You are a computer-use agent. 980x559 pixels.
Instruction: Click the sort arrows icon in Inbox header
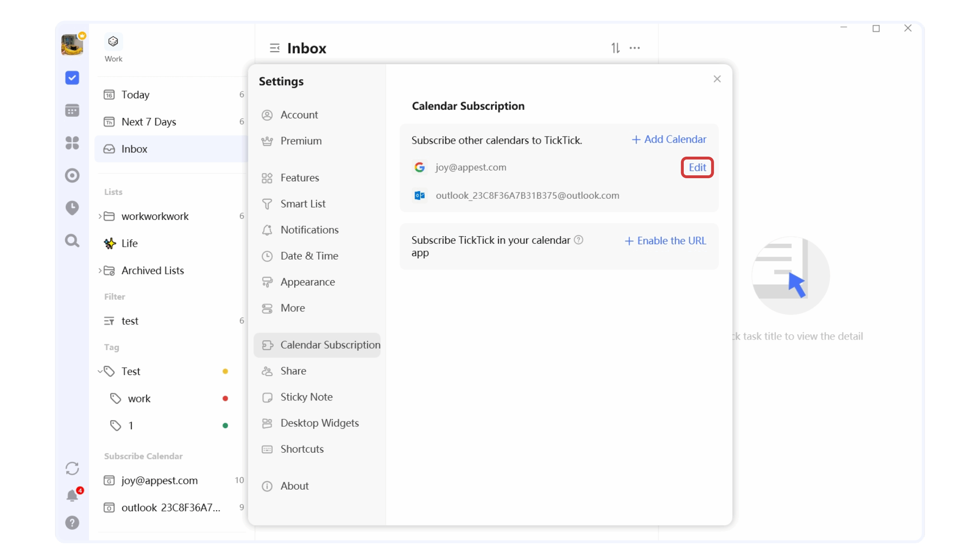coord(616,48)
